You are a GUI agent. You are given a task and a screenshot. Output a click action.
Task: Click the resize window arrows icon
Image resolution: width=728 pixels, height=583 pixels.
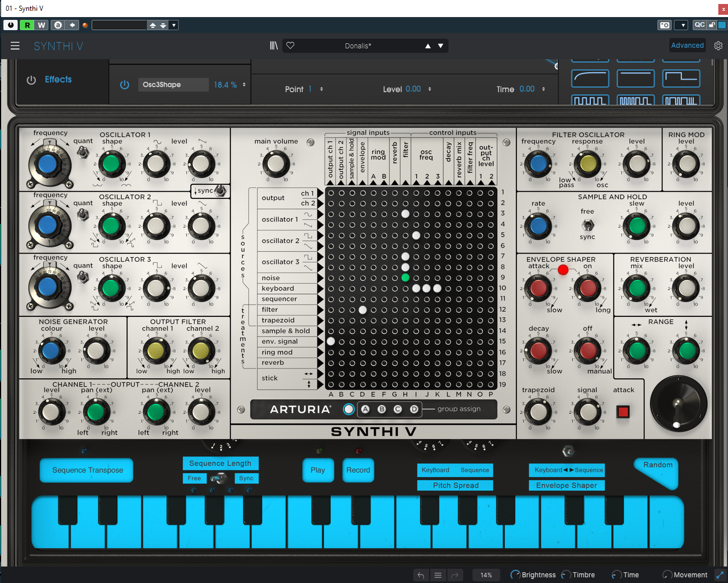coord(720,575)
